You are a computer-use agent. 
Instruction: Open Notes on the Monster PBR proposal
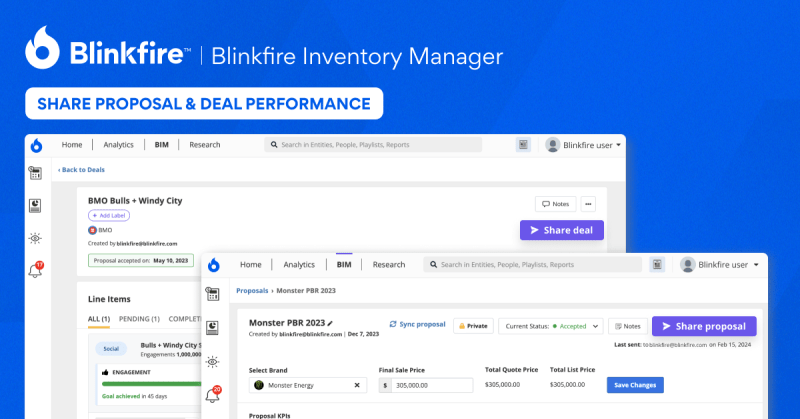(628, 326)
